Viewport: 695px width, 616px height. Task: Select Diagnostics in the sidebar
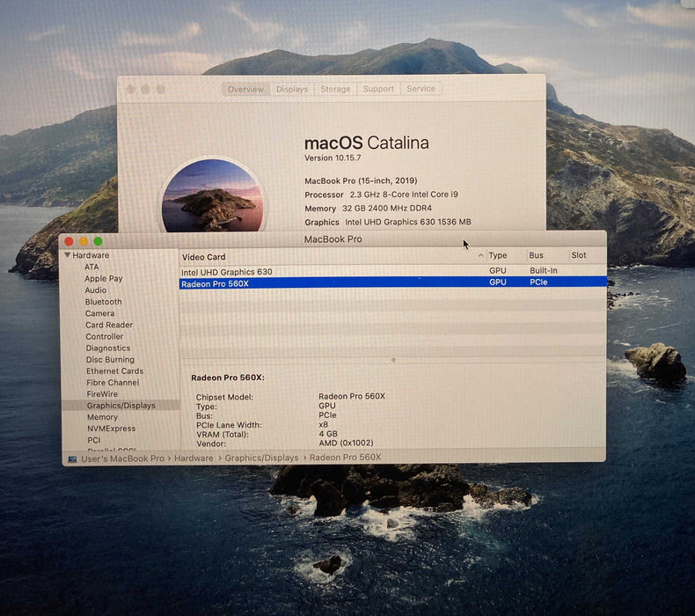[107, 348]
